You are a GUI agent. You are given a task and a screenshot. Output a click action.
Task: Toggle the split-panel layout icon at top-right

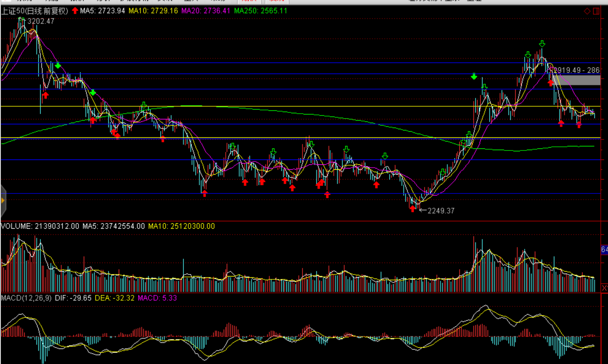click(596, 11)
